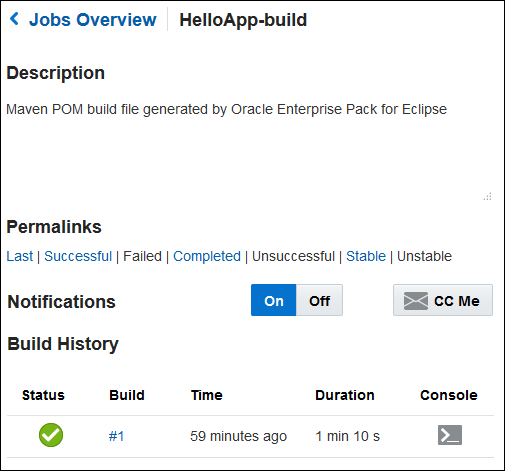The image size is (505, 471).
Task: Go back to Jobs Overview
Action: (92, 20)
